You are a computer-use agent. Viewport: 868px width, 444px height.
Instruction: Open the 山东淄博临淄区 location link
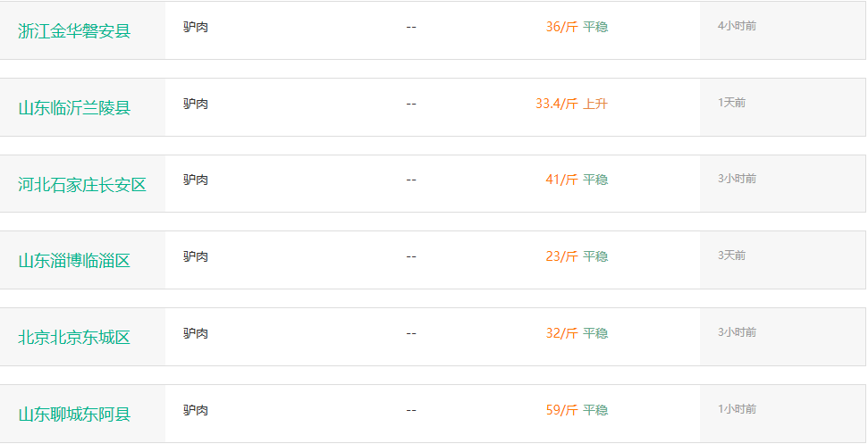(74, 261)
